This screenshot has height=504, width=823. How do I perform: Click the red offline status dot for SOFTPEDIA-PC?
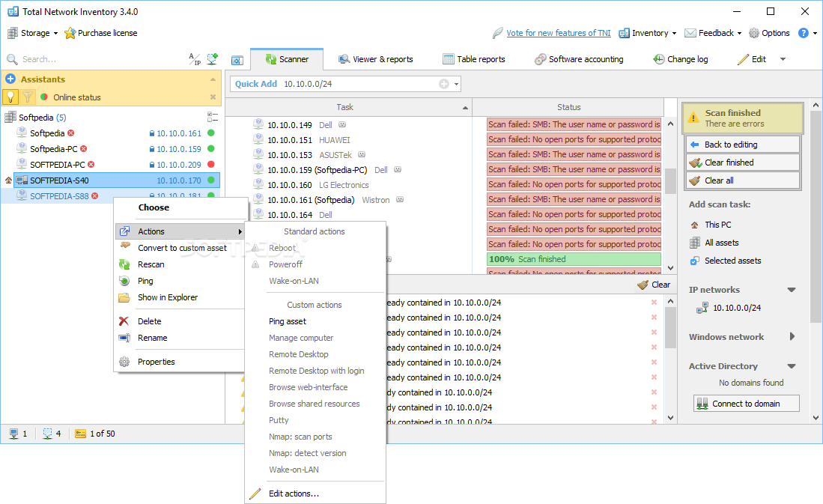[211, 164]
